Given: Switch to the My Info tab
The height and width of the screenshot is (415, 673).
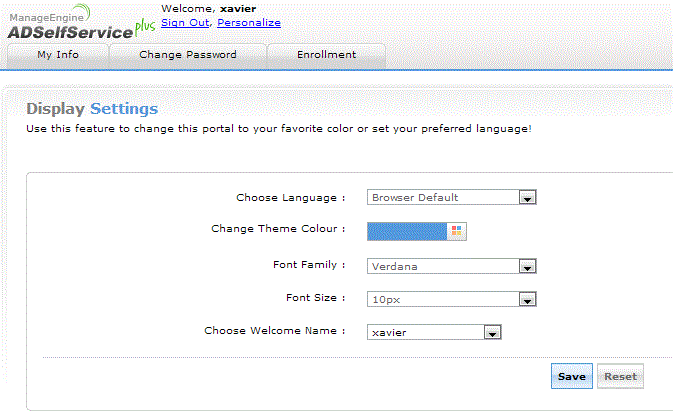Looking at the screenshot, I should (58, 55).
